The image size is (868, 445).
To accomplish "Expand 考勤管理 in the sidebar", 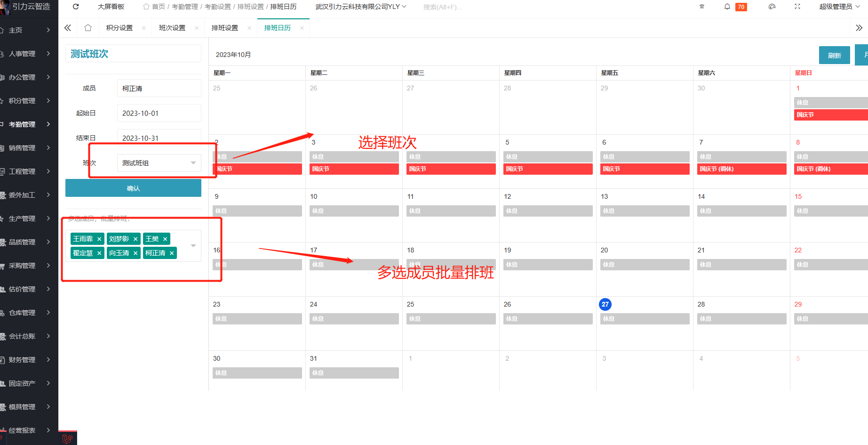I will click(x=28, y=124).
